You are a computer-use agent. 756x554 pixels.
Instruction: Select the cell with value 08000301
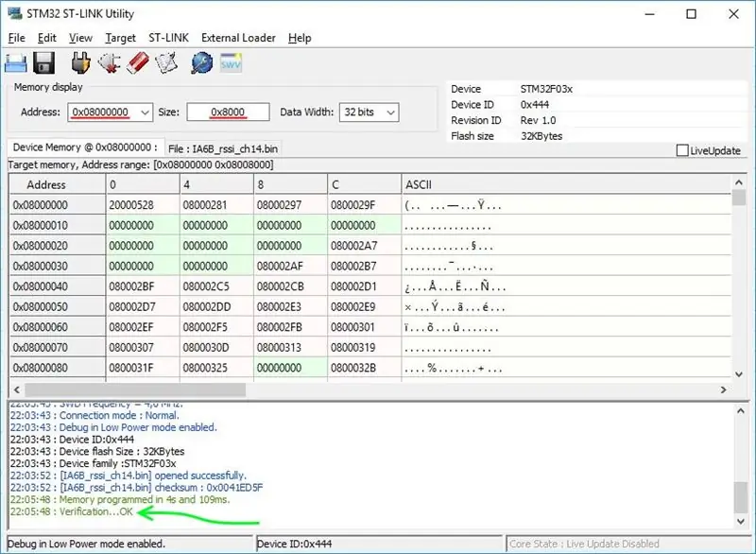pos(365,327)
